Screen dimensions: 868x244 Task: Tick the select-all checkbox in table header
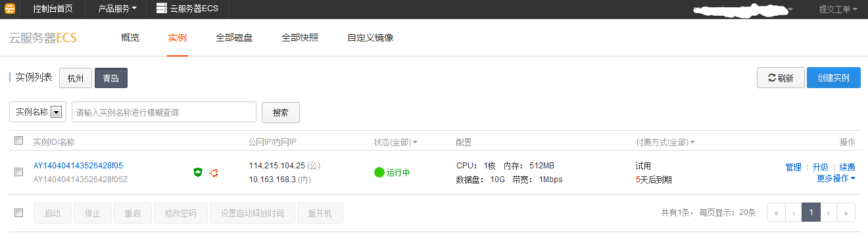tap(19, 141)
